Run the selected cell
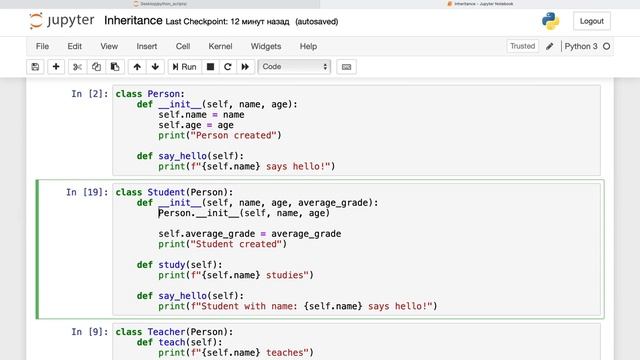The width and height of the screenshot is (640, 360). click(x=184, y=67)
